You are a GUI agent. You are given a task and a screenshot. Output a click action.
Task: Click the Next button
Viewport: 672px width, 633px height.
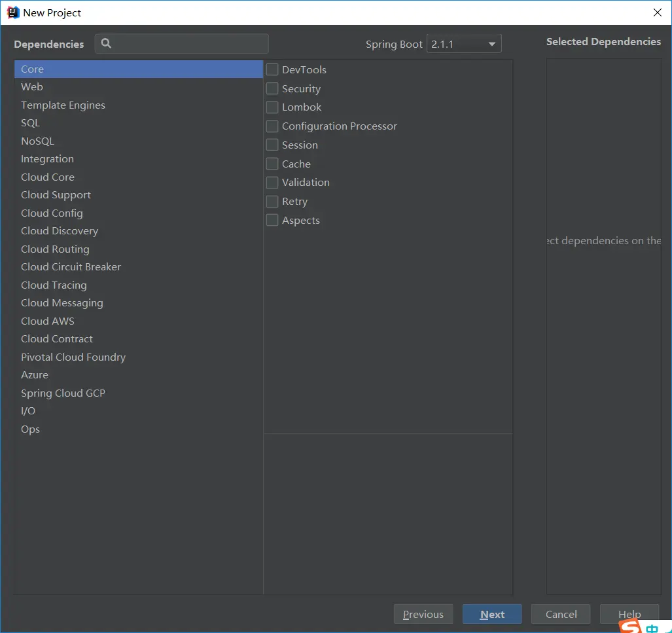(492, 614)
